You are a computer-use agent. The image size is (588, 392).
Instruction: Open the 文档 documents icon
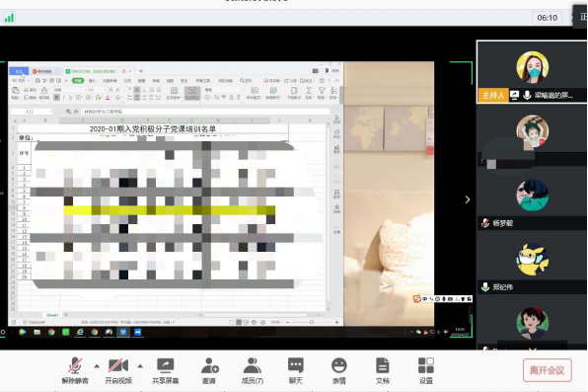(x=383, y=370)
